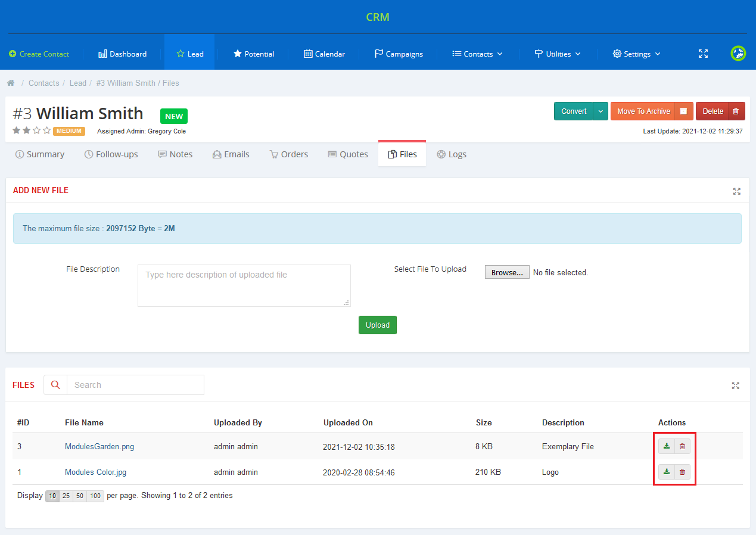This screenshot has height=535, width=756.
Task: Open Modules Color.jpg file link
Action: 95,472
